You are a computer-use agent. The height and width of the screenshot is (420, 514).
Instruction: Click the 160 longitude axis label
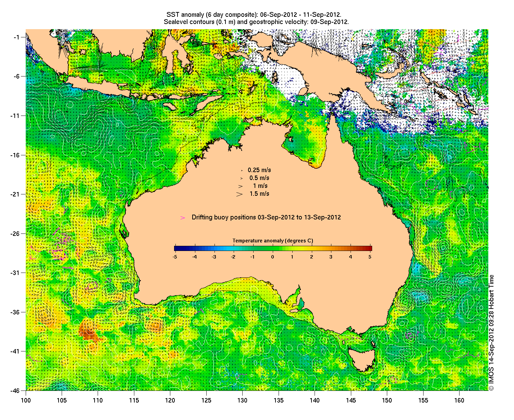[459, 400]
